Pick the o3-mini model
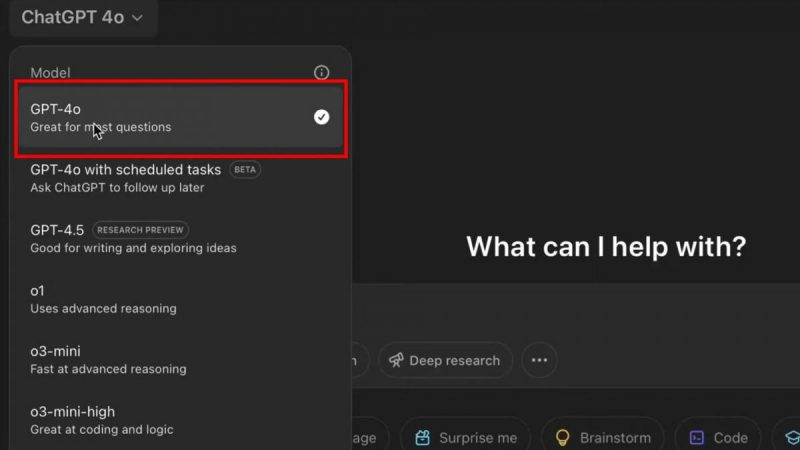Image resolution: width=800 pixels, height=450 pixels. coord(181,360)
